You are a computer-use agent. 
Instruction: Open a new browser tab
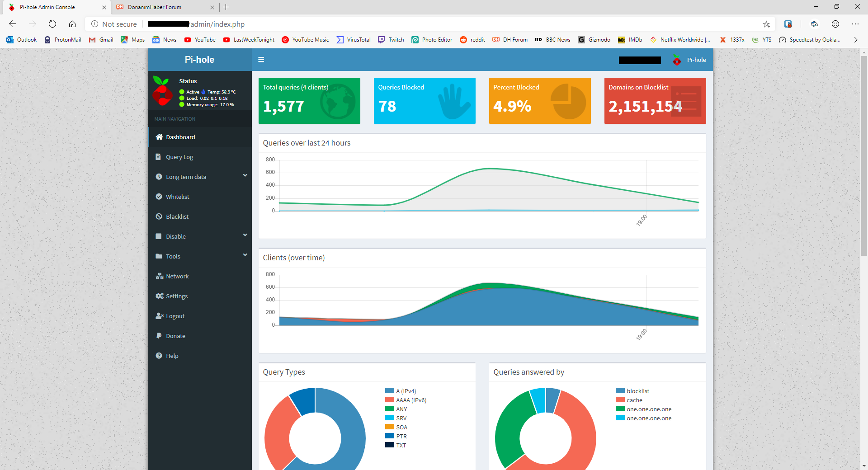click(226, 7)
